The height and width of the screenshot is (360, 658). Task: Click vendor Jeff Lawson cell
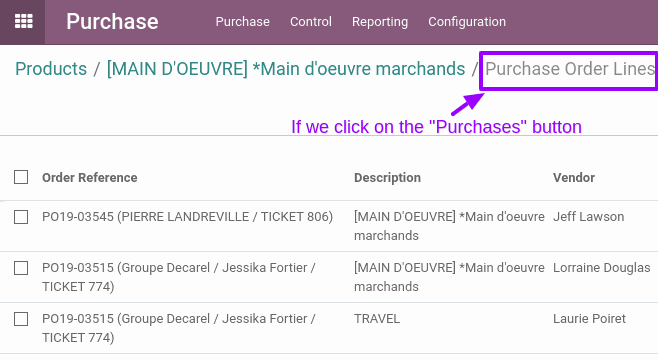pyautogui.click(x=588, y=217)
